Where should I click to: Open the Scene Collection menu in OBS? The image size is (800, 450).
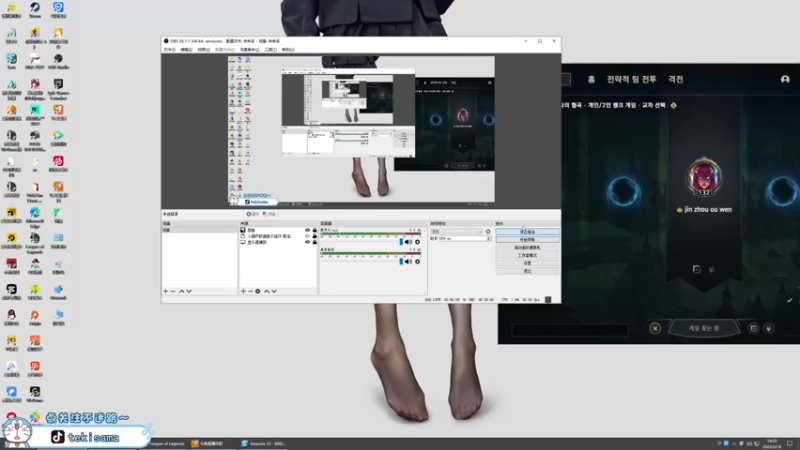249,49
